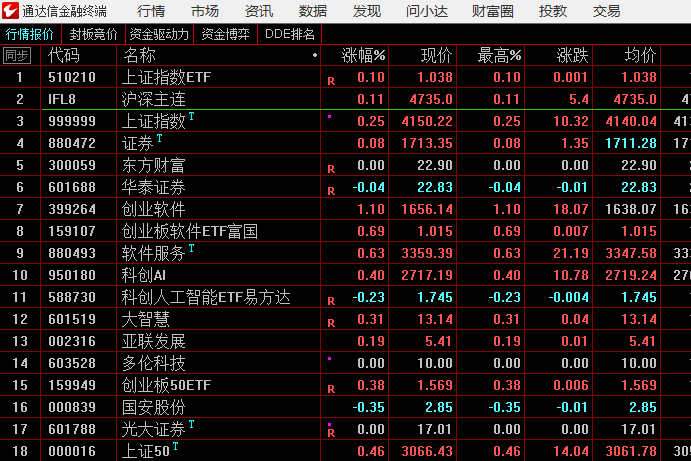Click the 同步 button
691x461 pixels.
(x=17, y=55)
